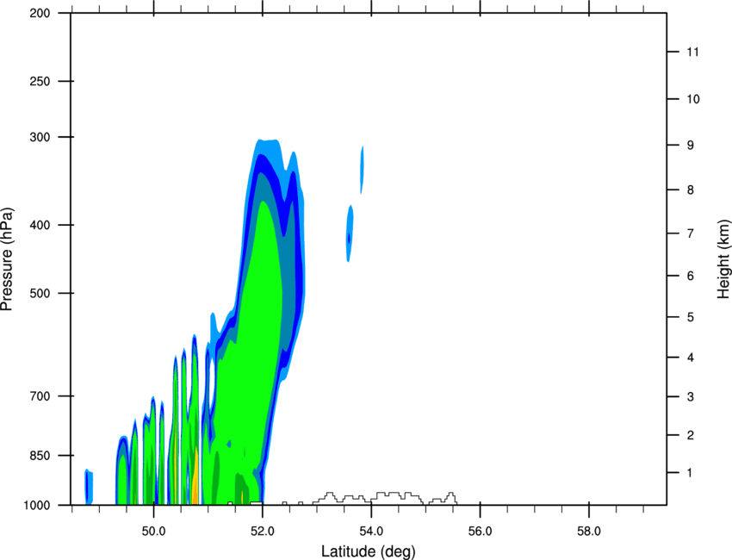Select the 300 pressure tick label

pyautogui.click(x=40, y=137)
